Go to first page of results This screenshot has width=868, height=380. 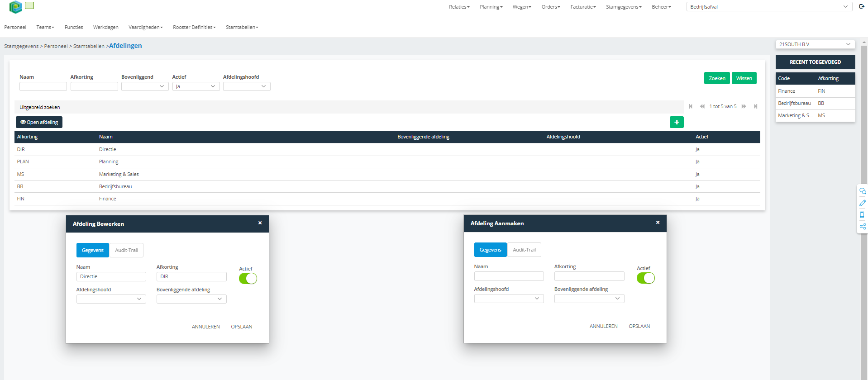pyautogui.click(x=691, y=106)
